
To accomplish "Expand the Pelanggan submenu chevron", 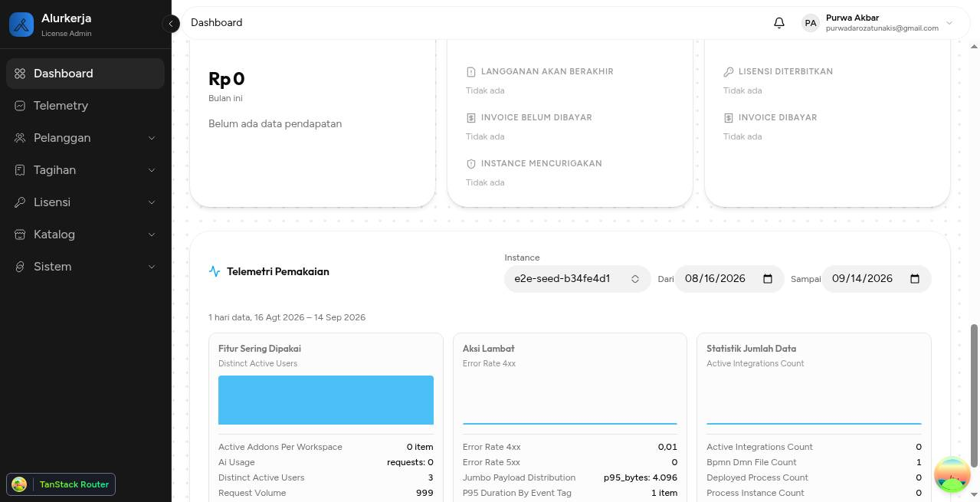I will tap(152, 138).
